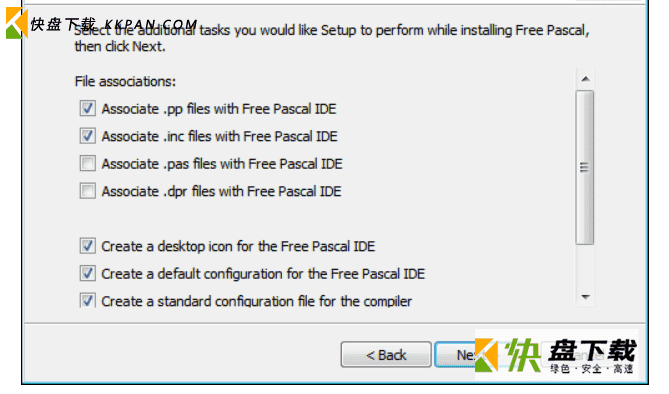Uncheck Associate .inc files checkbox

coord(87,136)
